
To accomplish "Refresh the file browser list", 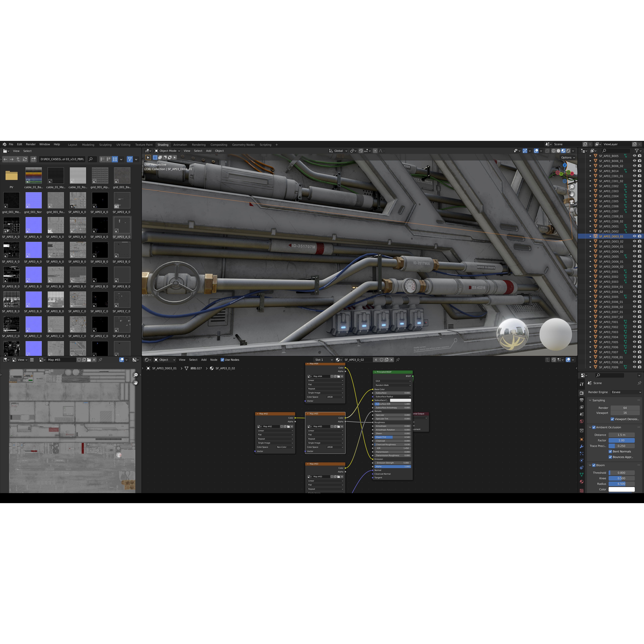I will [x=25, y=159].
